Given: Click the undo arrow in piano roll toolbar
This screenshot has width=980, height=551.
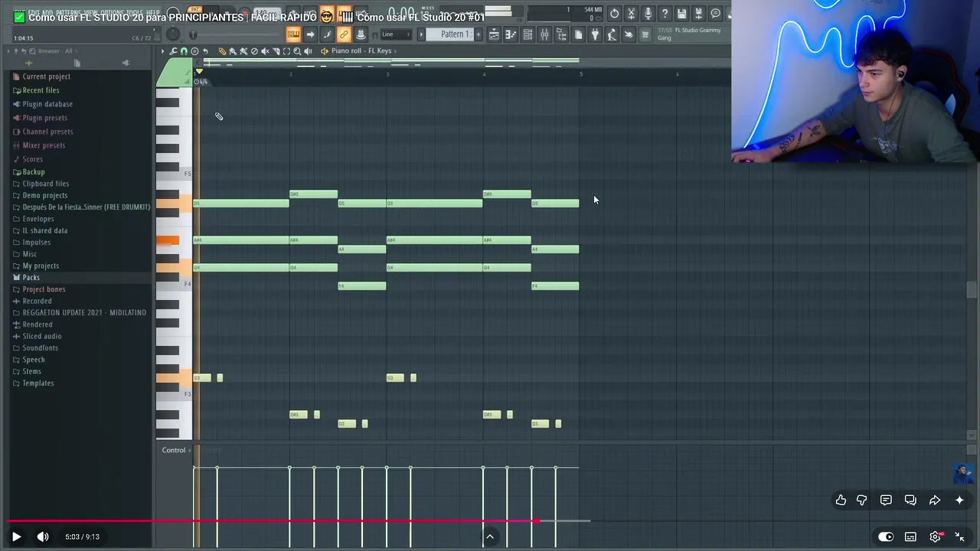Looking at the screenshot, I should click(x=205, y=51).
